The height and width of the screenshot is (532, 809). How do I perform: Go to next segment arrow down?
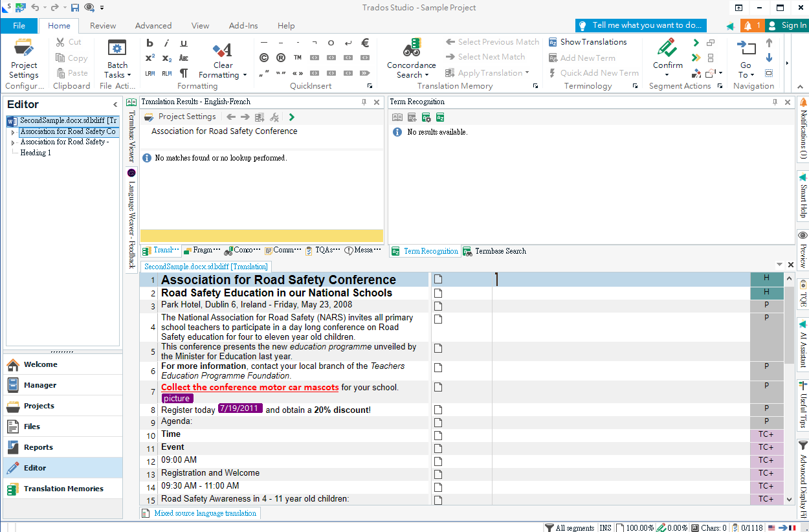[x=769, y=58]
